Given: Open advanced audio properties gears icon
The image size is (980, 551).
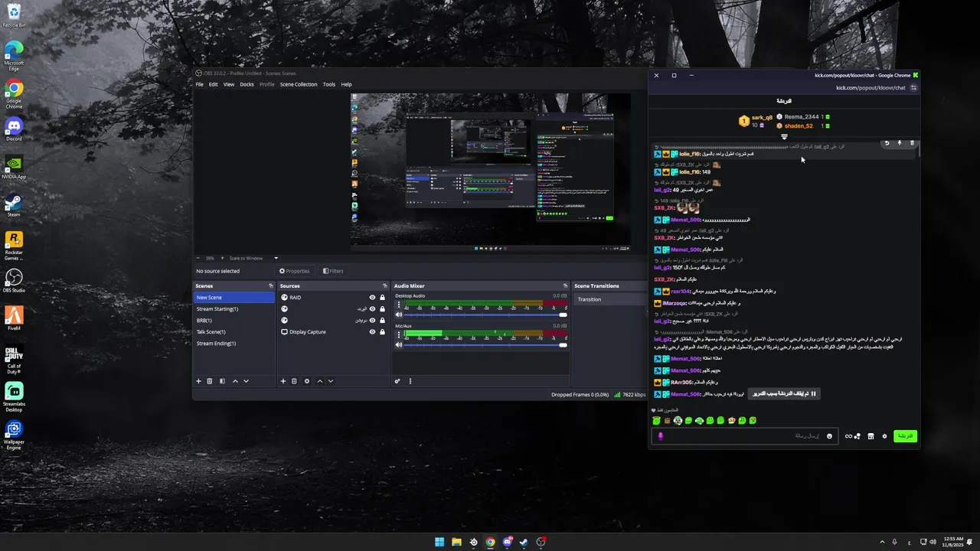Looking at the screenshot, I should coord(397,381).
